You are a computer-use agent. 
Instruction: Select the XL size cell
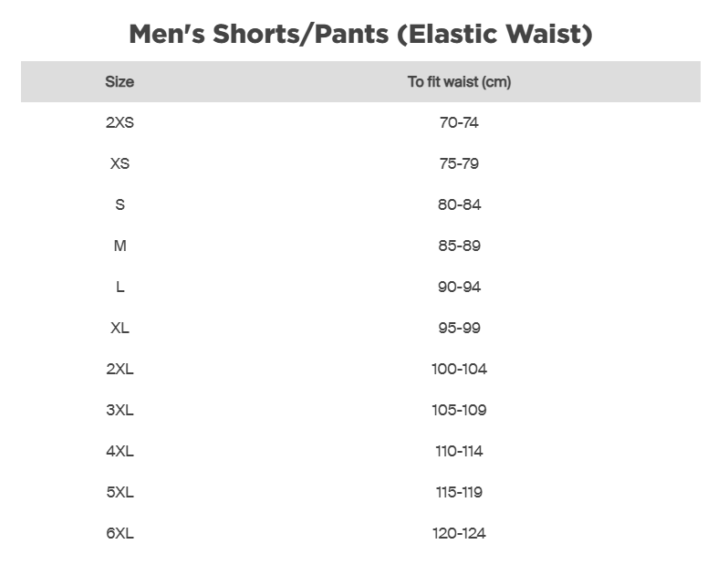click(x=120, y=328)
